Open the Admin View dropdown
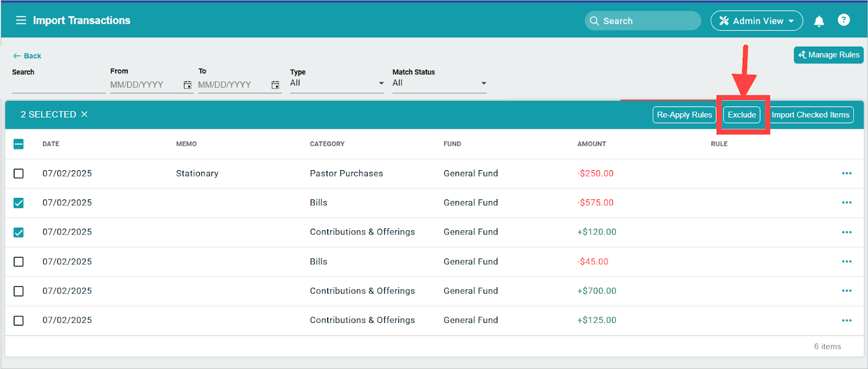The image size is (868, 369). [756, 21]
